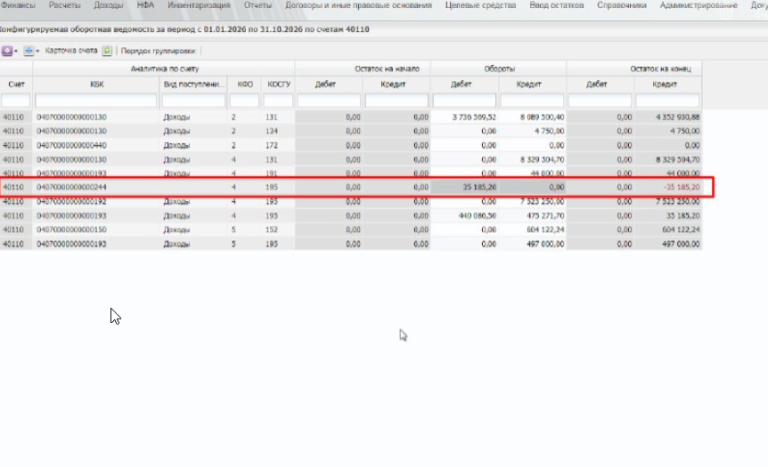
Task: Open the Расчеты menu
Action: pyautogui.click(x=65, y=5)
